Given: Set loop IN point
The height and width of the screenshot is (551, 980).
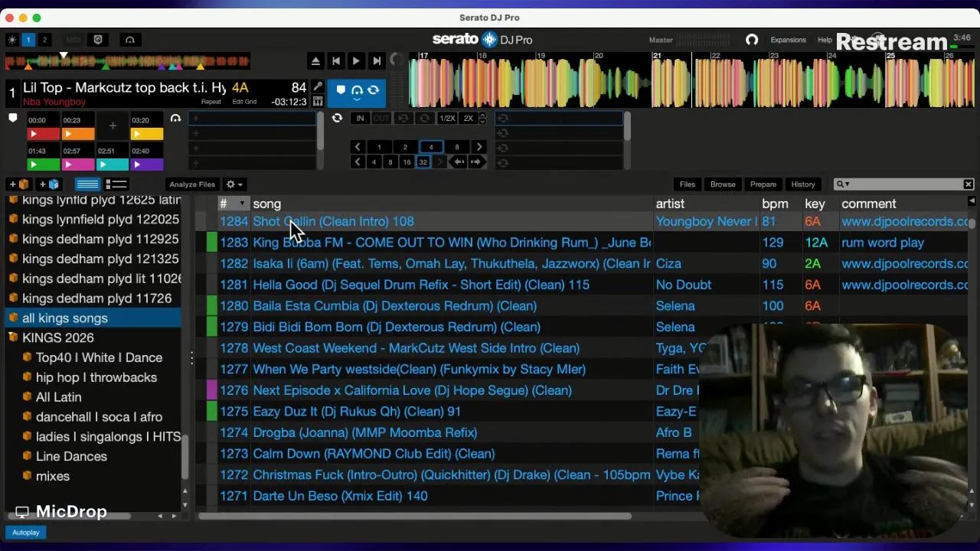Looking at the screenshot, I should coord(360,119).
